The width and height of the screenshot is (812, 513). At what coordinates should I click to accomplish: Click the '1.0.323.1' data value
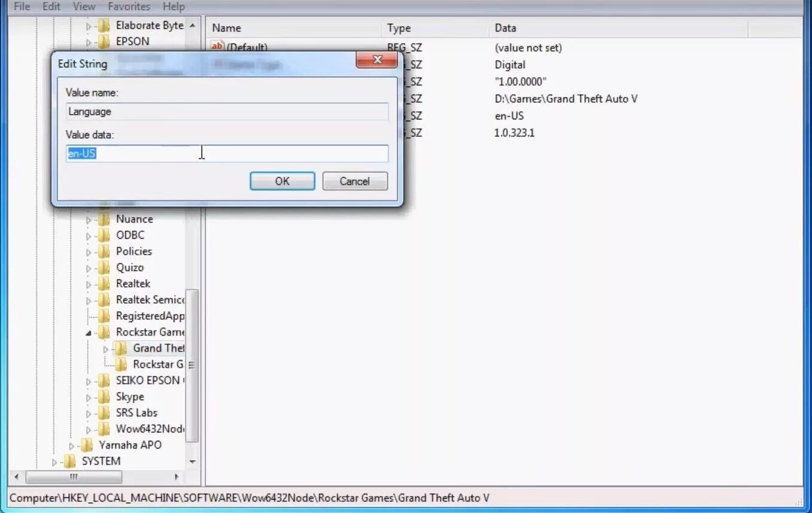coord(514,133)
